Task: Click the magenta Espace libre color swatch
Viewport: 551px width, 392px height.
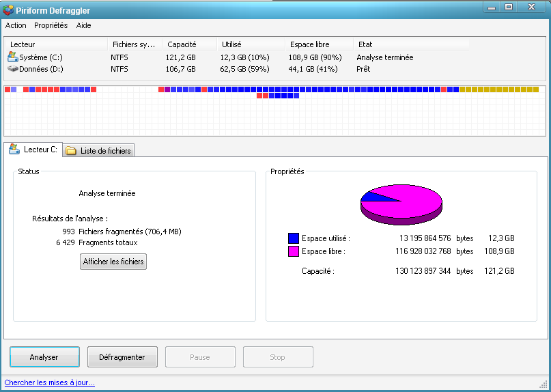Action: pos(294,251)
